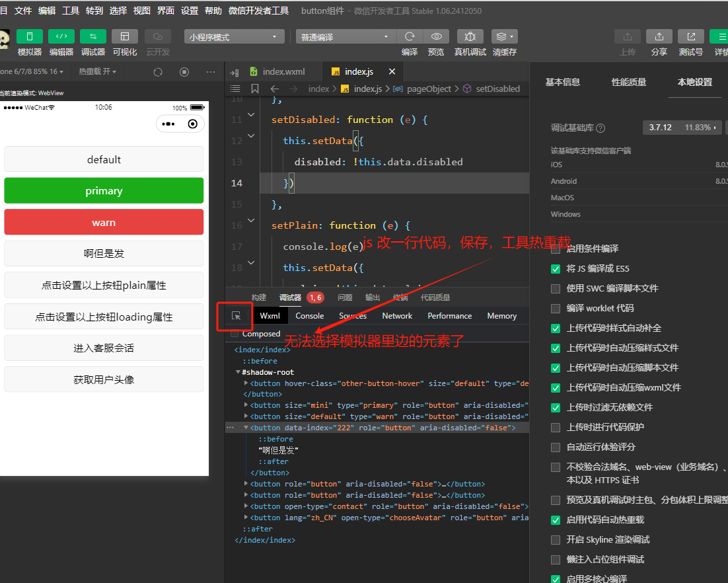
Task: Click help icon beside 调试基础库
Action: (x=601, y=128)
